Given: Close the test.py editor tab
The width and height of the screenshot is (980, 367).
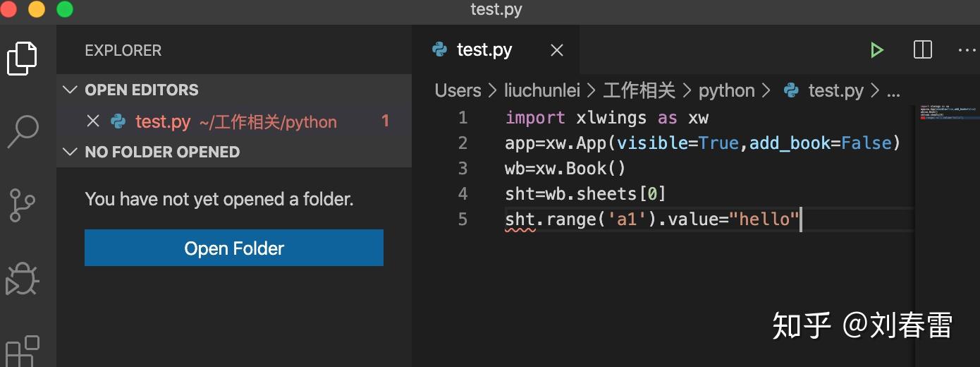Looking at the screenshot, I should [557, 50].
